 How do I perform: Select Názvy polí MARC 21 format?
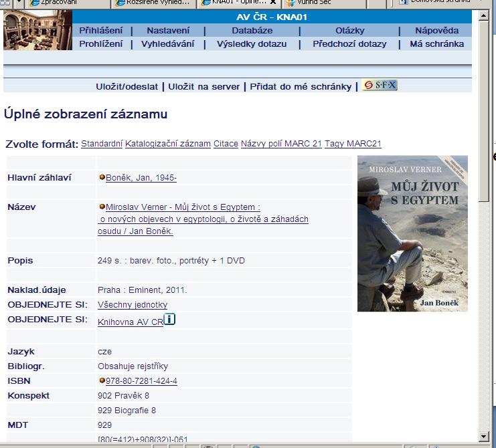click(x=281, y=144)
